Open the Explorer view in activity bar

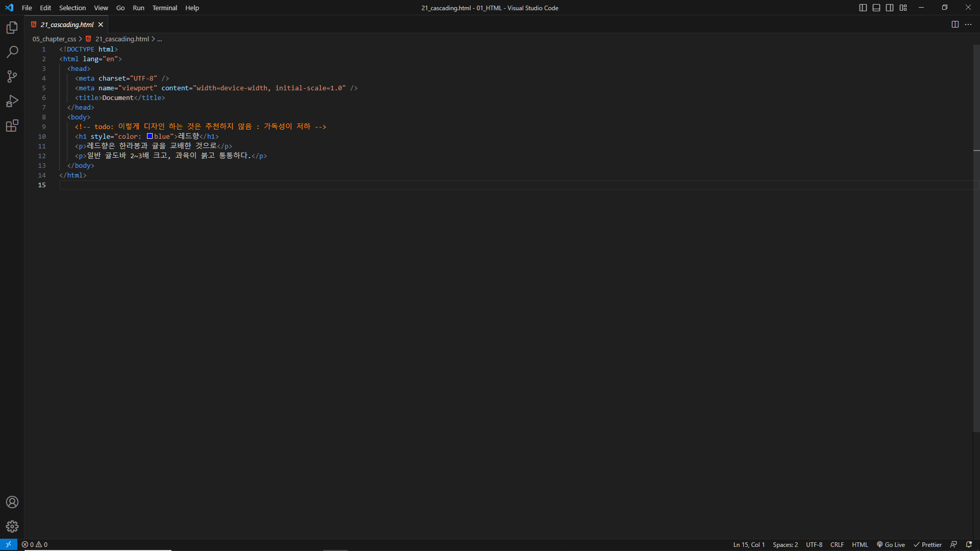pyautogui.click(x=12, y=28)
